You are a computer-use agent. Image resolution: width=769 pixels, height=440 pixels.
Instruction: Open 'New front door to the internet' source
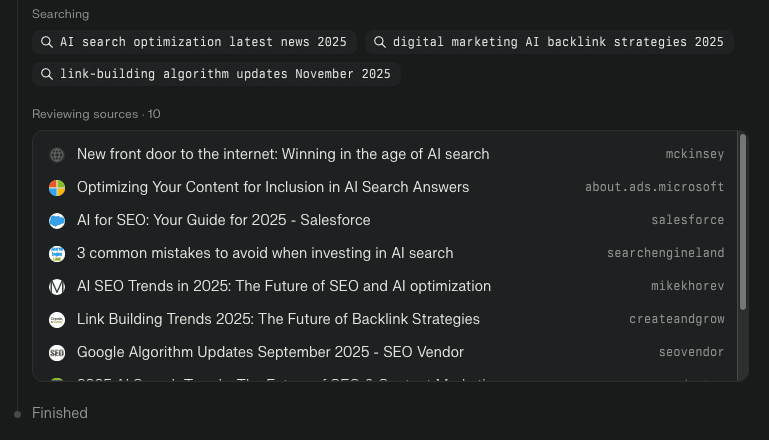coord(283,155)
